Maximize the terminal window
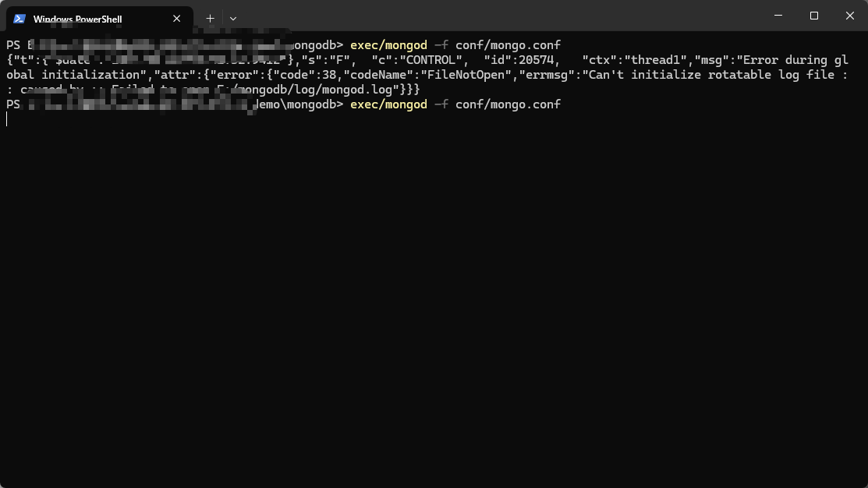Screen dimensions: 868x488 [x=813, y=16]
